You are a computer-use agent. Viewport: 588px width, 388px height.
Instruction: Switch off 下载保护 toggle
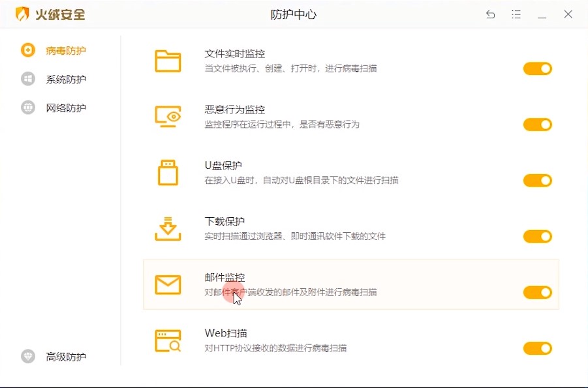538,237
